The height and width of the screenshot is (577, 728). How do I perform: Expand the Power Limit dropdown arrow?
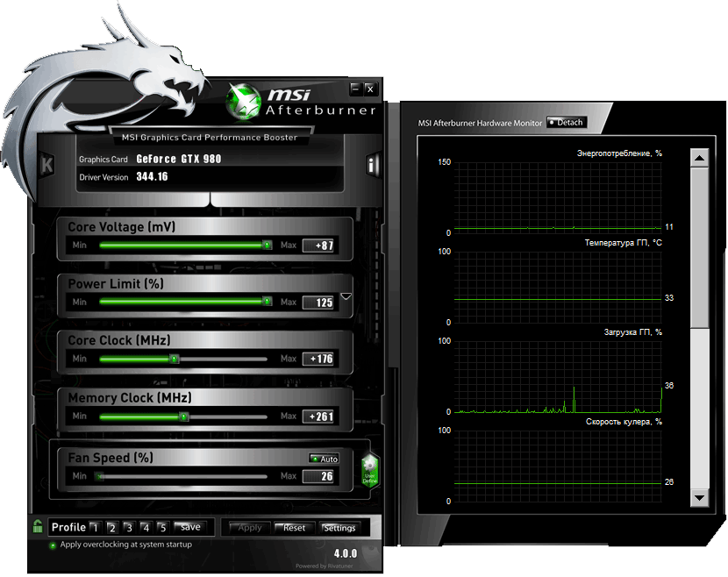[346, 297]
